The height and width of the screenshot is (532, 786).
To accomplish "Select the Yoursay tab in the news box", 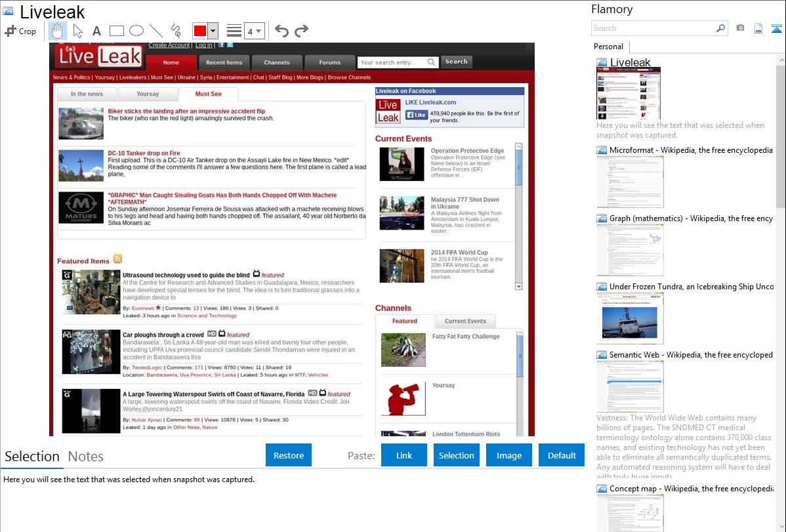I will pyautogui.click(x=148, y=94).
